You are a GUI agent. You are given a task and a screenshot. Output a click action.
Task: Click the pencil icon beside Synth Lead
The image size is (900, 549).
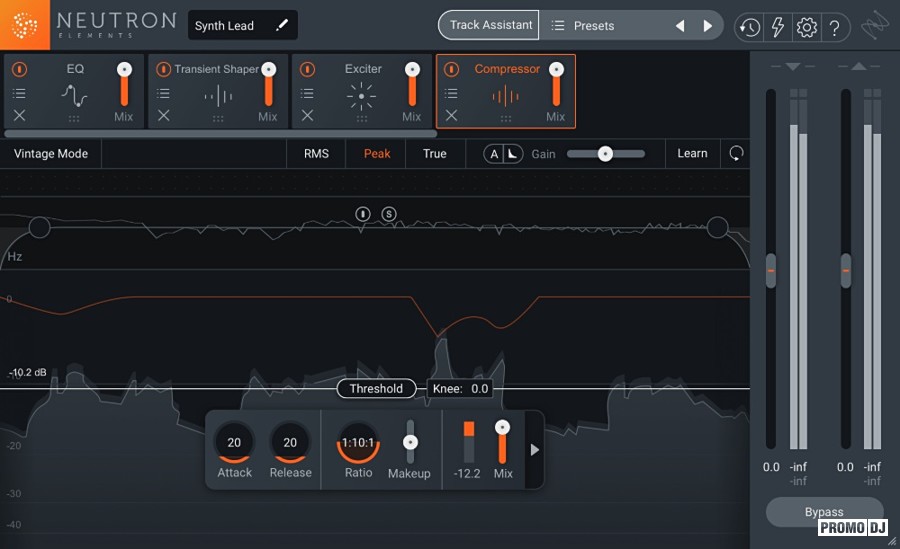coord(282,25)
